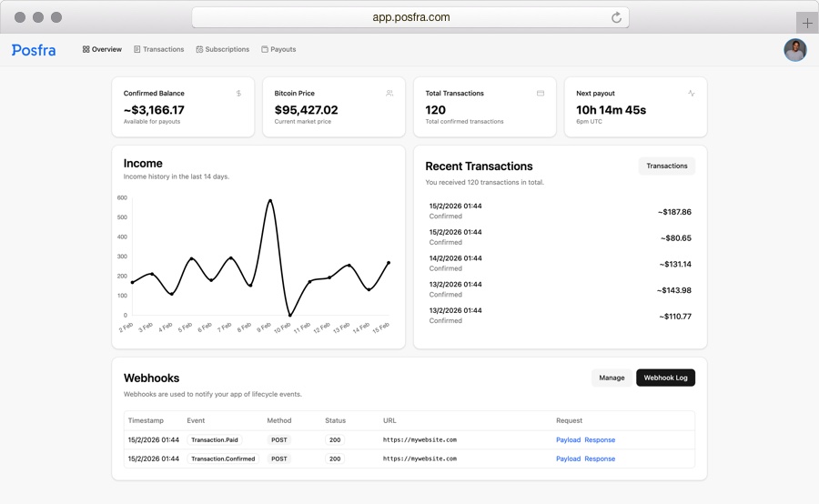Select the ~$187.86 recent transaction row
The height and width of the screenshot is (504, 819).
[560, 211]
